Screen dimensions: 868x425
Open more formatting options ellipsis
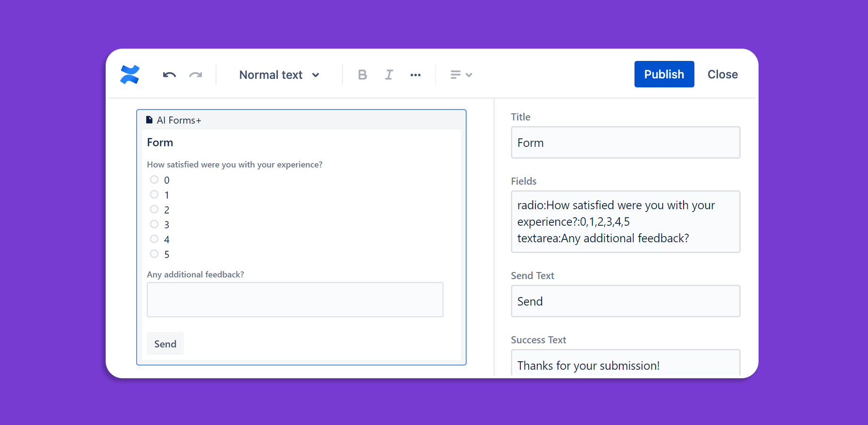[x=415, y=75]
